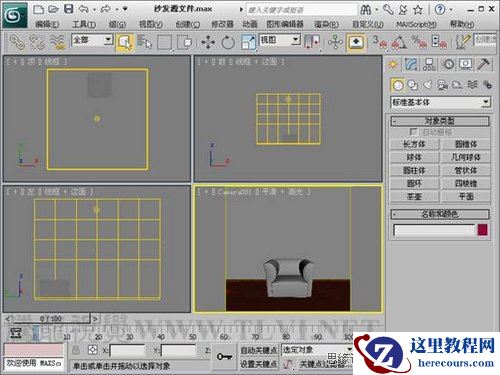This screenshot has height=375, width=500.
Task: Open the 3ds Max application menu logo
Action: (15, 15)
